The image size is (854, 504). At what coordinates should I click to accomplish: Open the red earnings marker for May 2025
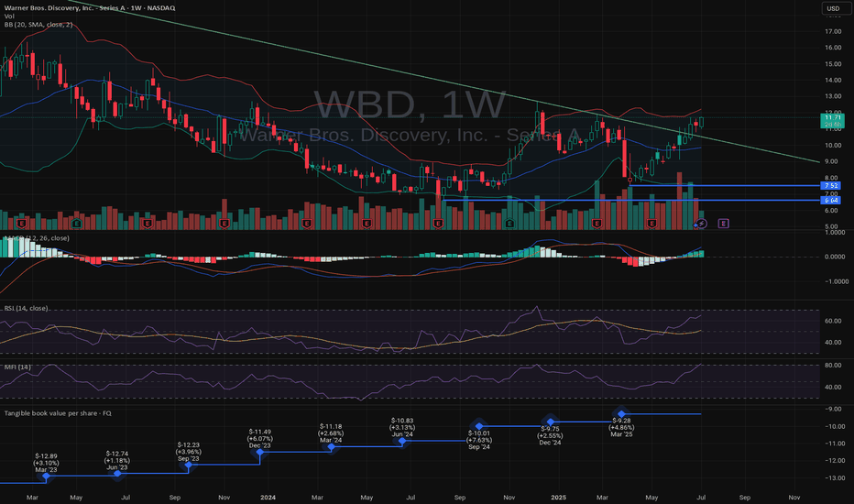[651, 224]
